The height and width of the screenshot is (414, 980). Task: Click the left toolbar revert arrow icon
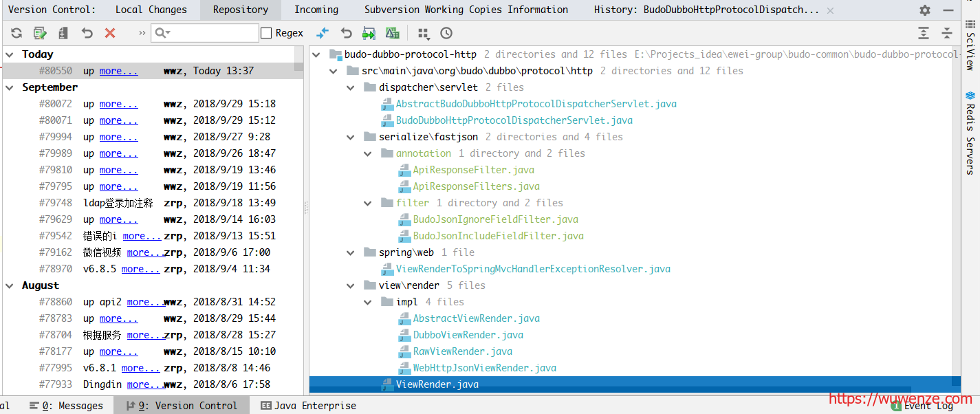click(x=87, y=33)
